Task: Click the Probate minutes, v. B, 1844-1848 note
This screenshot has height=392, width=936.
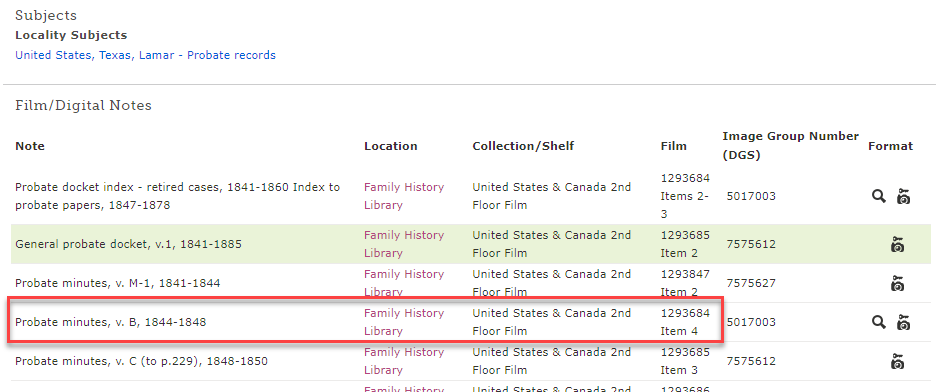Action: click(110, 322)
